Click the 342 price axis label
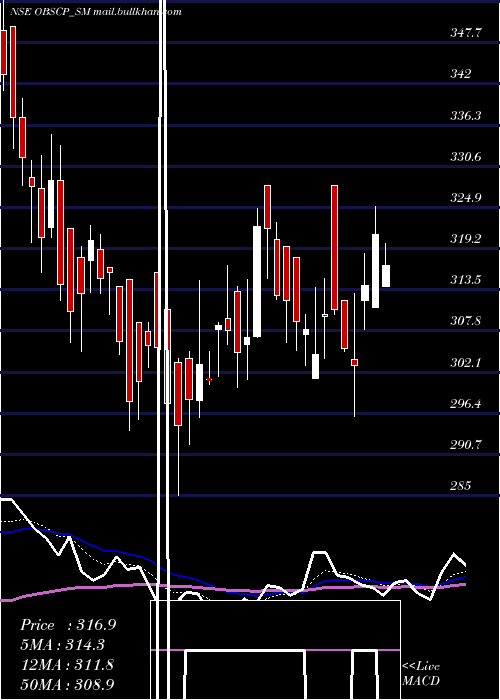 click(x=461, y=74)
